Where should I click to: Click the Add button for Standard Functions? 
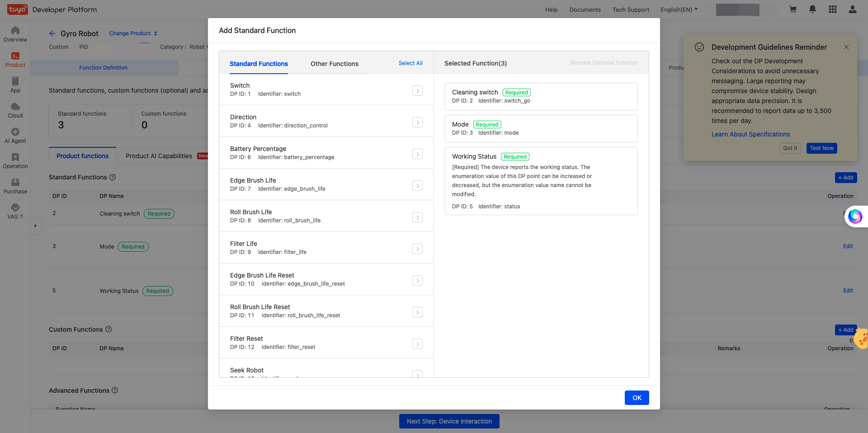(846, 178)
